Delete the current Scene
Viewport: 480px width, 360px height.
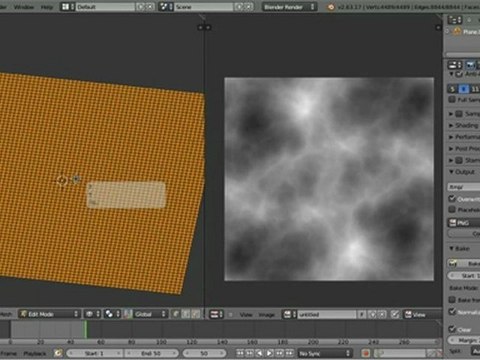[x=248, y=7]
